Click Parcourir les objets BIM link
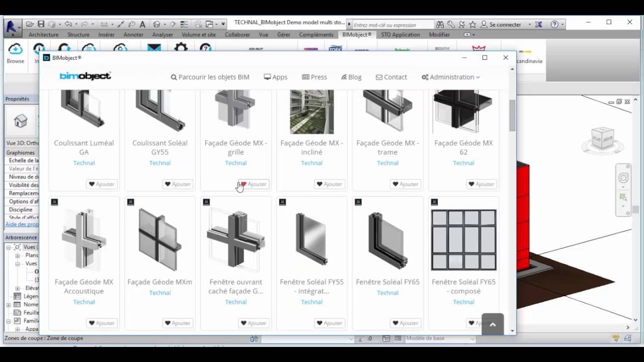This screenshot has width=644, height=362. [210, 77]
